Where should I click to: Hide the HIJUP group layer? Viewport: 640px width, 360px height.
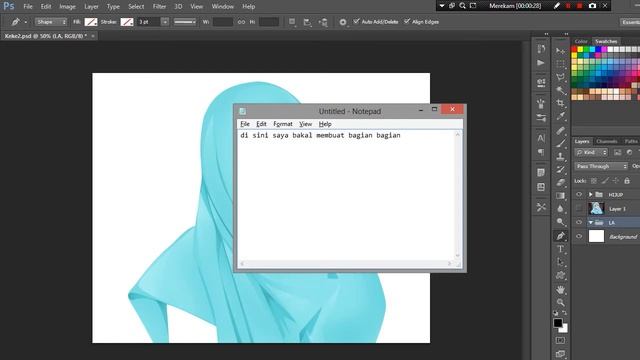click(x=579, y=195)
